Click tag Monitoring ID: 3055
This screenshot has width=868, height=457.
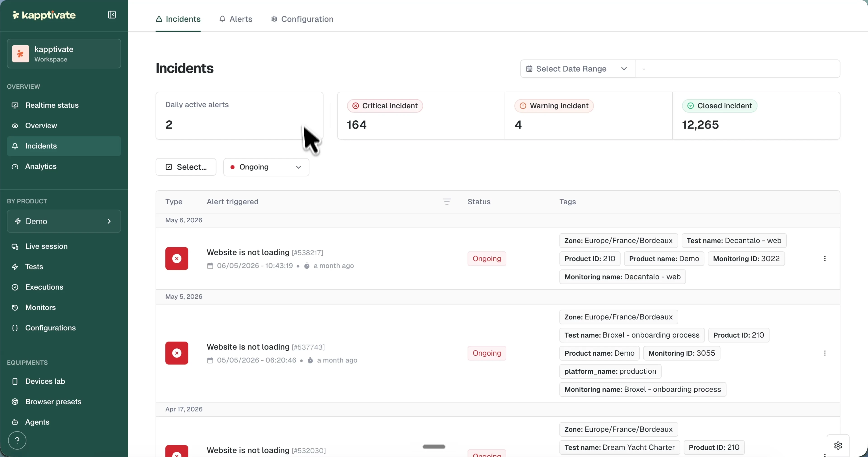[681, 353]
